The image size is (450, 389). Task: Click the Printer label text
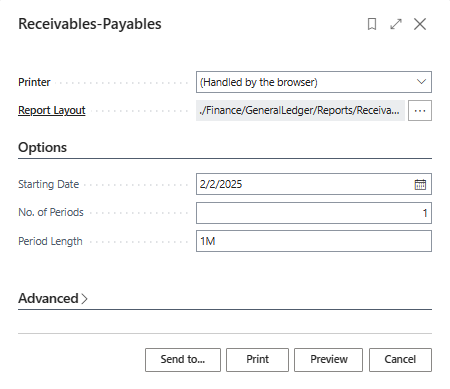pyautogui.click(x=34, y=82)
